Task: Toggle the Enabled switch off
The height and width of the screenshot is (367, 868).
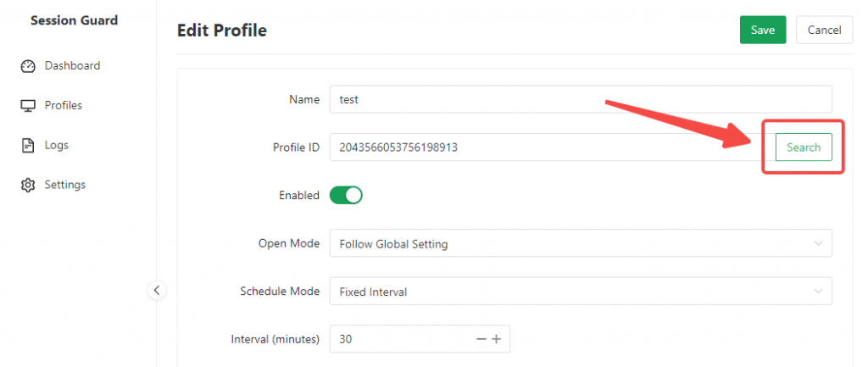Action: [x=346, y=195]
